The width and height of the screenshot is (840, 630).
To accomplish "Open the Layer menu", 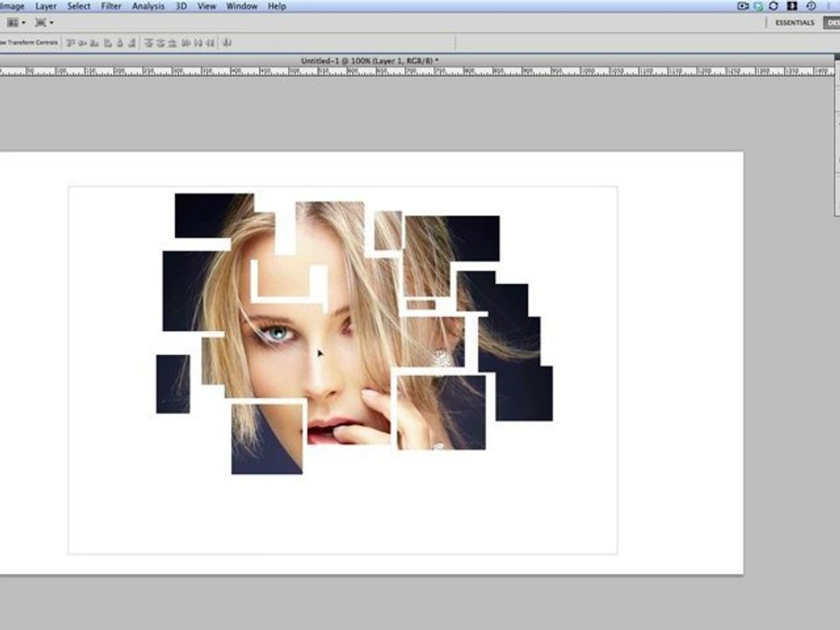I will pos(45,6).
